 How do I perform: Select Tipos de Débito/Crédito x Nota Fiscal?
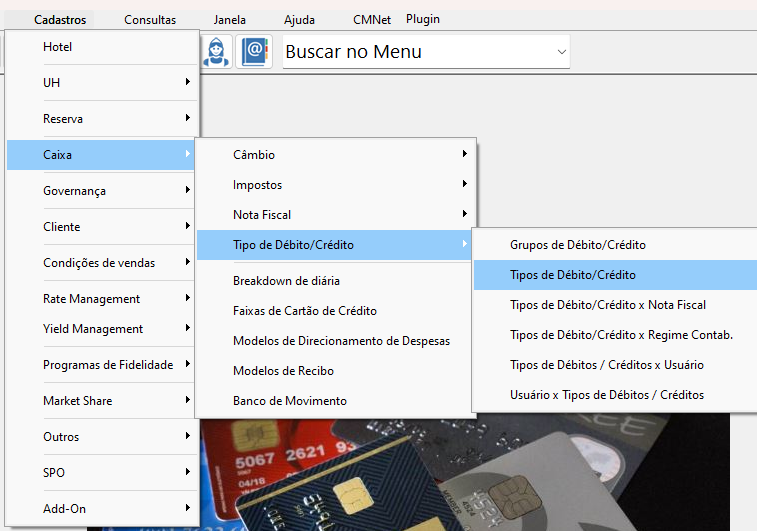tap(616, 305)
